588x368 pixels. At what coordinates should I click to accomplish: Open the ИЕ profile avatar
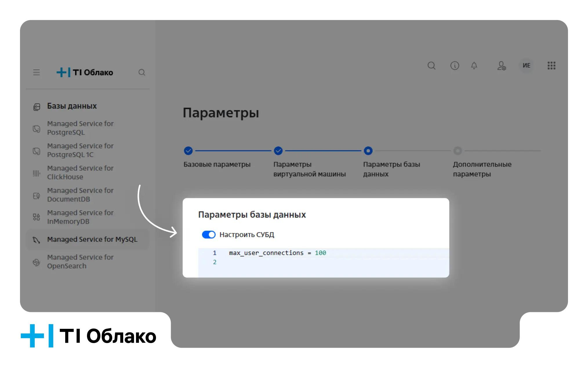click(x=526, y=66)
